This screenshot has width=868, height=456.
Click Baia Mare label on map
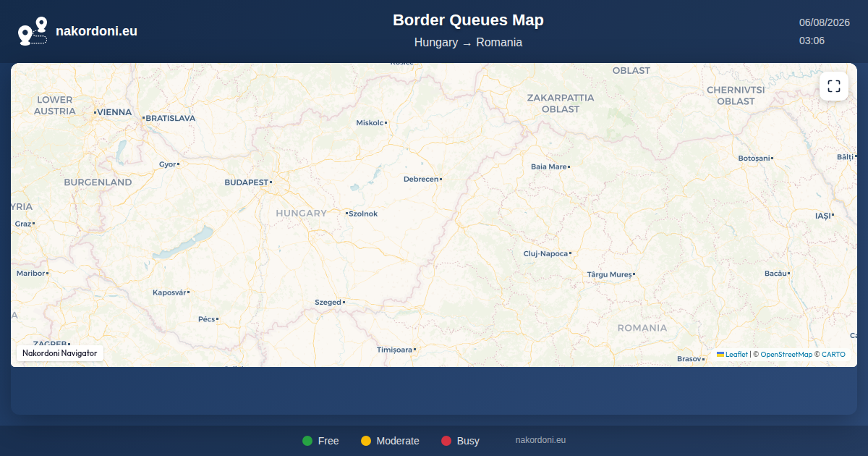(x=550, y=166)
